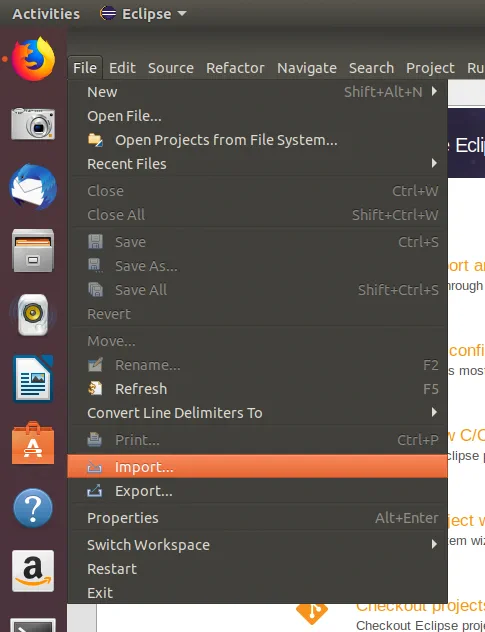This screenshot has height=632, width=485.
Task: Click the Export arrow icon
Action: [95, 491]
